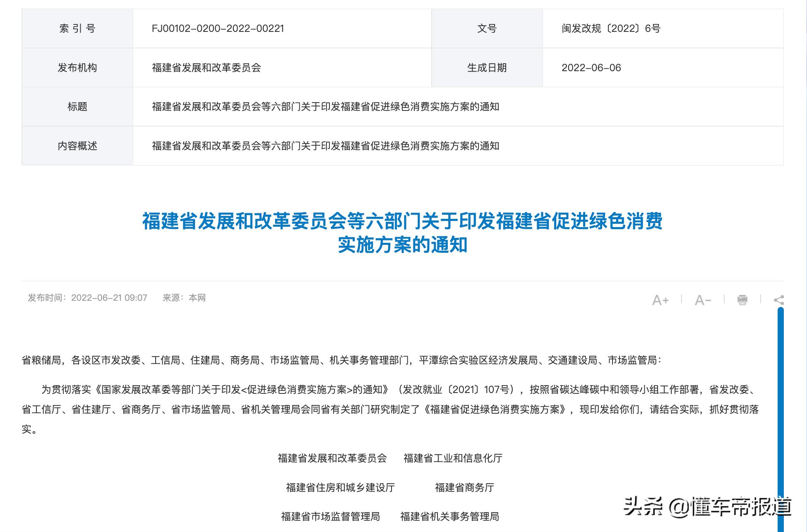The height and width of the screenshot is (532, 807).
Task: Click 福建省发展和改革委员会 in the 发布机构 row
Action: tap(206, 68)
